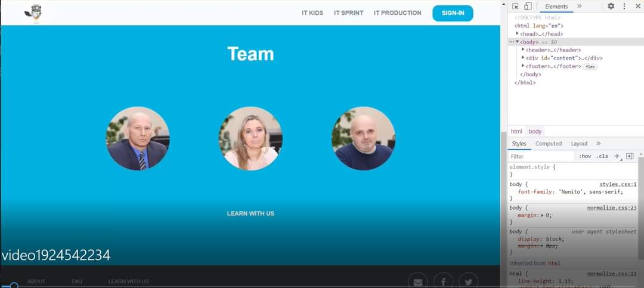Viewport: 644px width, 288px height.
Task: Open styles.css:1 source link
Action: click(618, 184)
